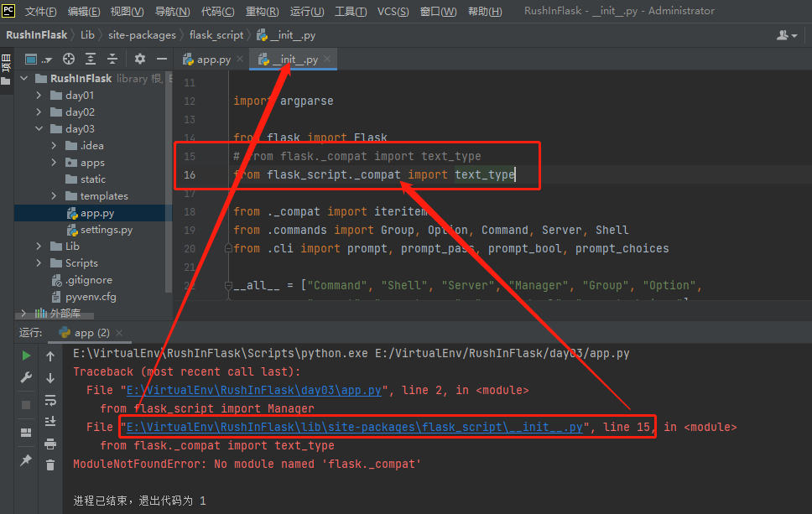Click the scroll to end icon
Screen dimensions: 812x514
point(50,421)
